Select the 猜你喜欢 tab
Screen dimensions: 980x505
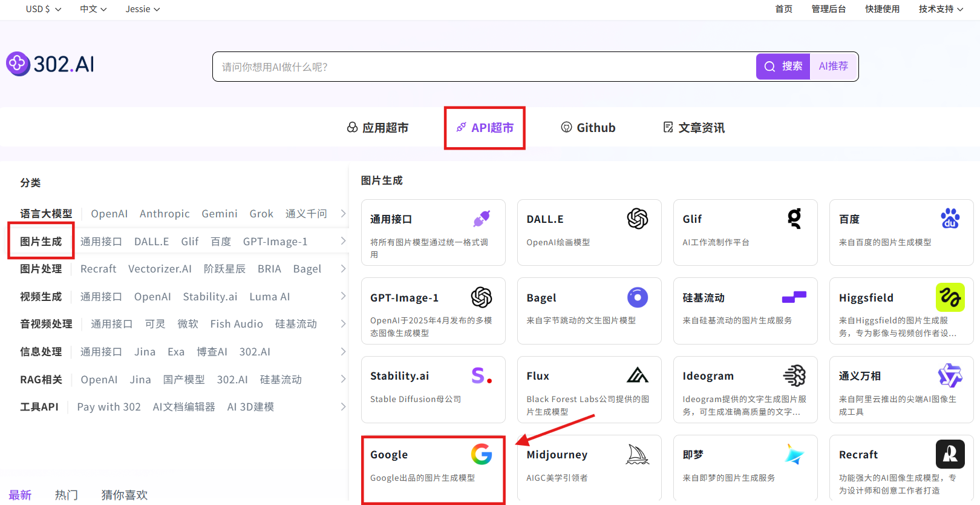click(125, 495)
